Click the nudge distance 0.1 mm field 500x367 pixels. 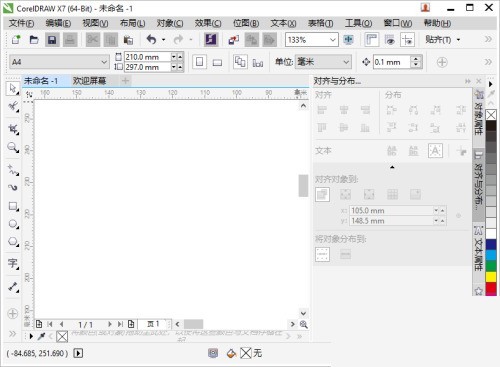pyautogui.click(x=392, y=62)
